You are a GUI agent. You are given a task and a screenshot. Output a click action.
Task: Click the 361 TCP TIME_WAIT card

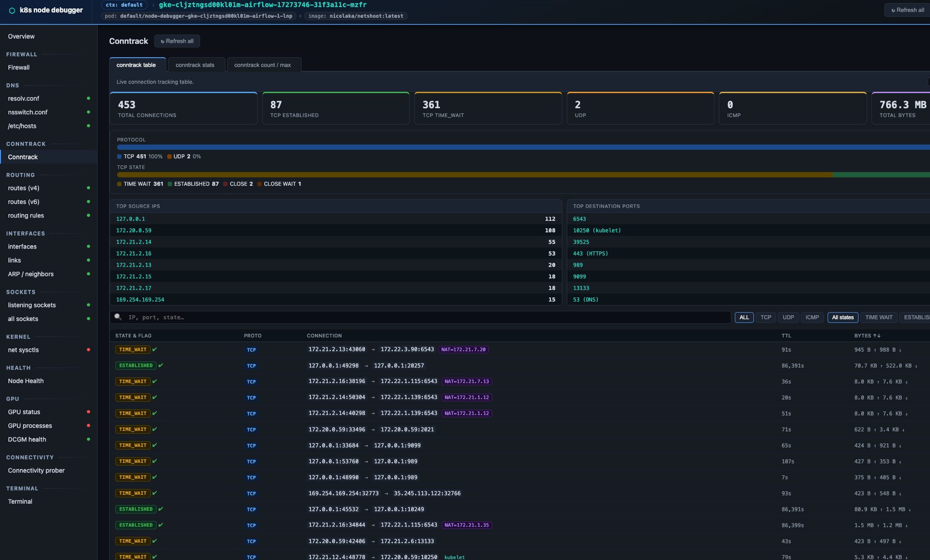click(488, 108)
